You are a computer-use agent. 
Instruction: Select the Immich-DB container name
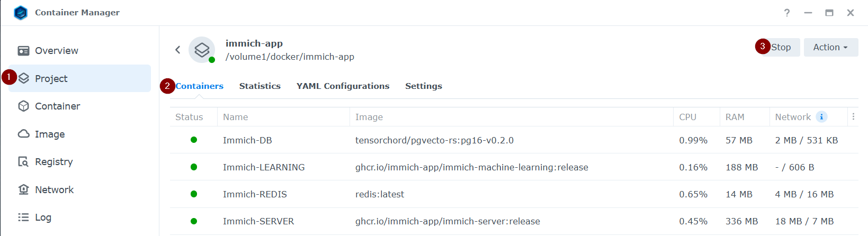point(247,140)
